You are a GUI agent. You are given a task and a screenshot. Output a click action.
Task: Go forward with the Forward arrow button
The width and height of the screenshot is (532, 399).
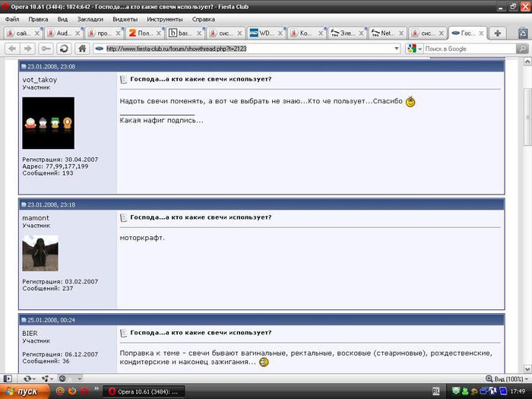point(28,49)
